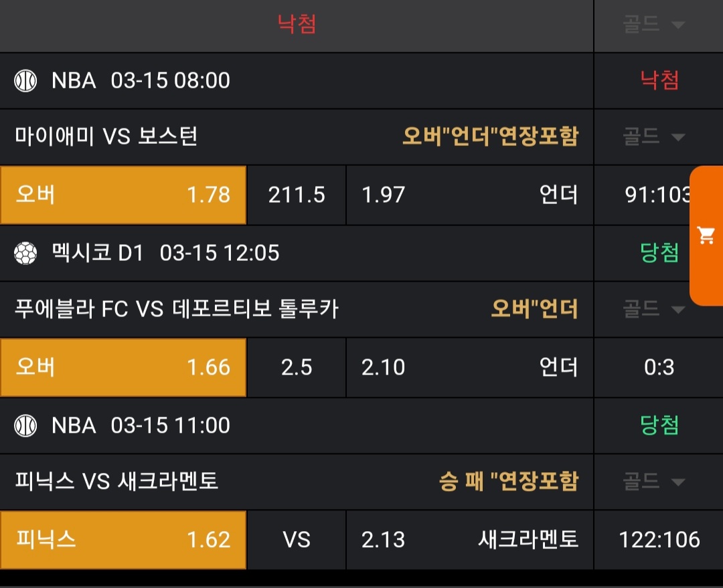Viewport: 723px width, 588px height.
Task: Select 언더 1.97 bet option
Action: (469, 195)
